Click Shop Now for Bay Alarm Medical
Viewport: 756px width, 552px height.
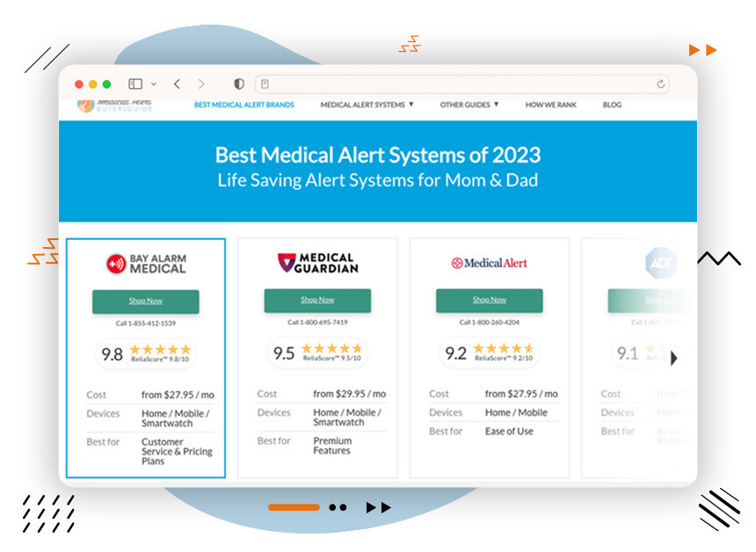pos(145,301)
